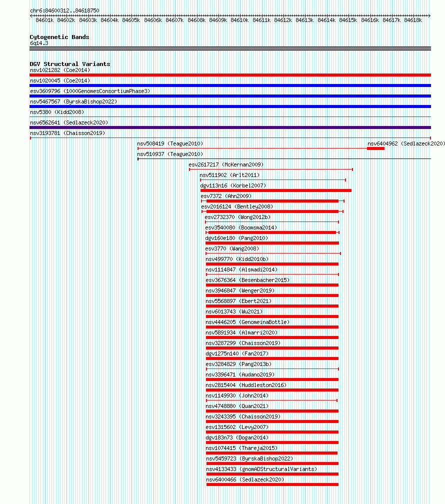Click the chr6:84600312..84618750 region text
445x504 pixels.
click(x=64, y=10)
